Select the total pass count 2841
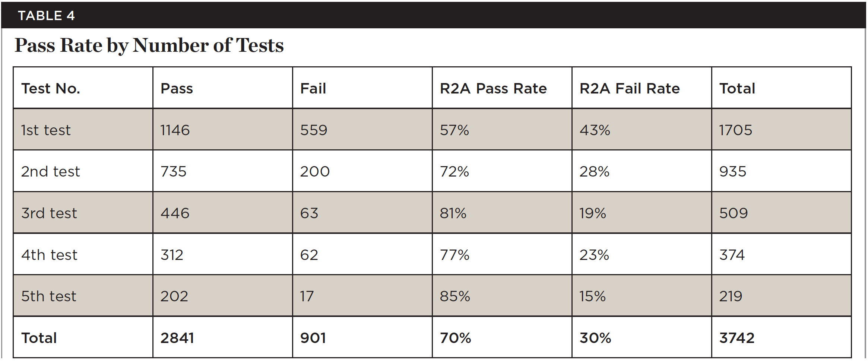 [177, 338]
